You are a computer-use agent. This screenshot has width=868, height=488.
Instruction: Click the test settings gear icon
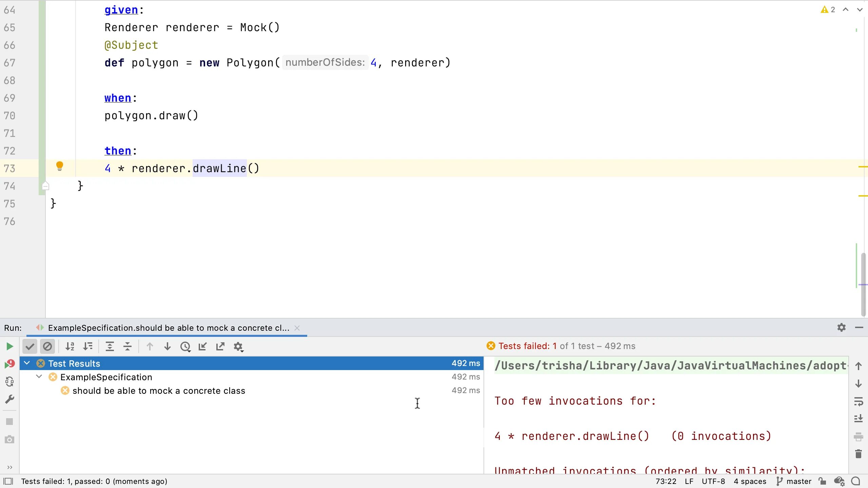[x=238, y=346]
